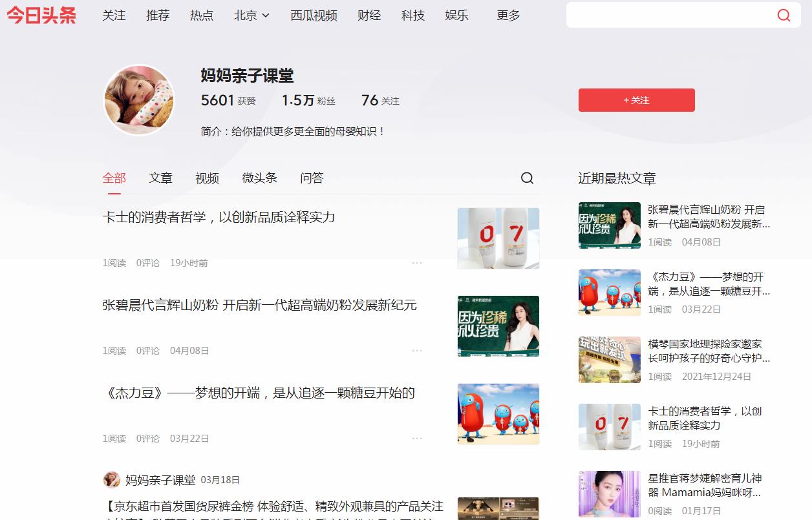The image size is (812, 520).
Task: Open 财经 channel
Action: click(x=369, y=16)
